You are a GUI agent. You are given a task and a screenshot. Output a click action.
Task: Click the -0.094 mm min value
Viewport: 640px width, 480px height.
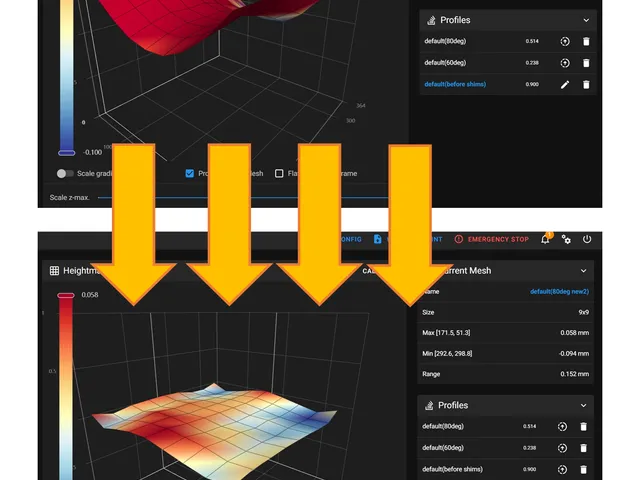click(x=573, y=353)
